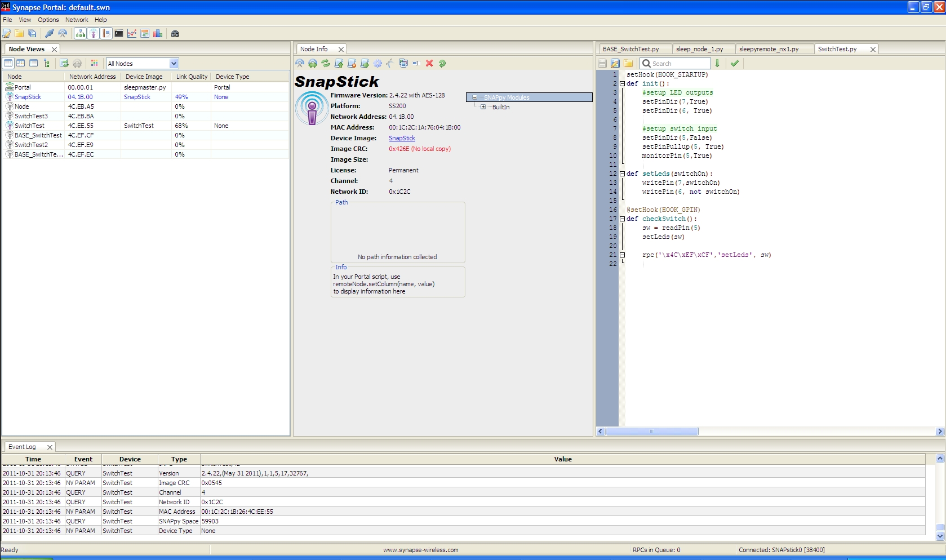The height and width of the screenshot is (560, 946).
Task: Click the rename node icon in Node Info
Action: pyautogui.click(x=416, y=64)
